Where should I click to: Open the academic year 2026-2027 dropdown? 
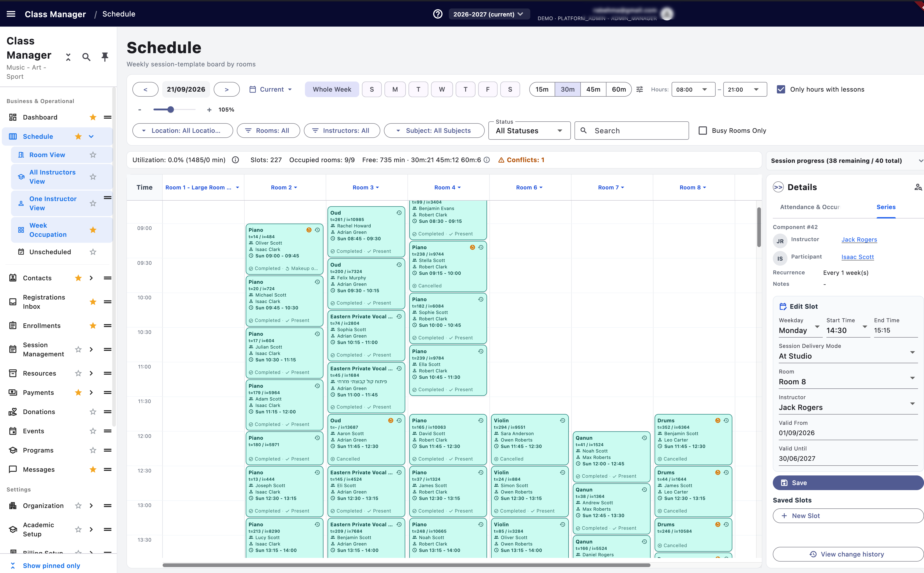(489, 14)
